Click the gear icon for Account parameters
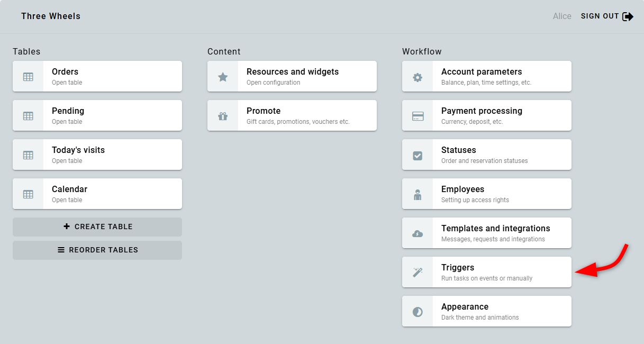 [418, 77]
